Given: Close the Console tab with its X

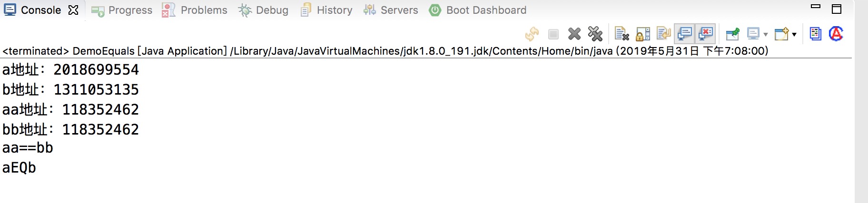Looking at the screenshot, I should [x=73, y=10].
